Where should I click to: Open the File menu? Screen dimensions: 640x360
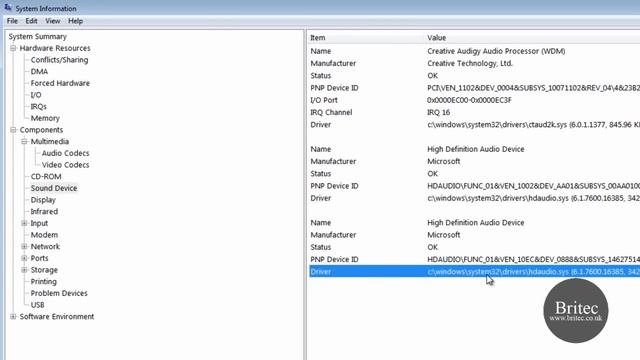(12, 21)
